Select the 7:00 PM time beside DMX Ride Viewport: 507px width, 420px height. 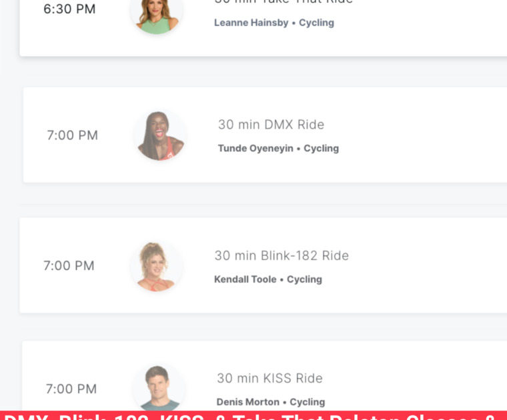[x=72, y=135]
